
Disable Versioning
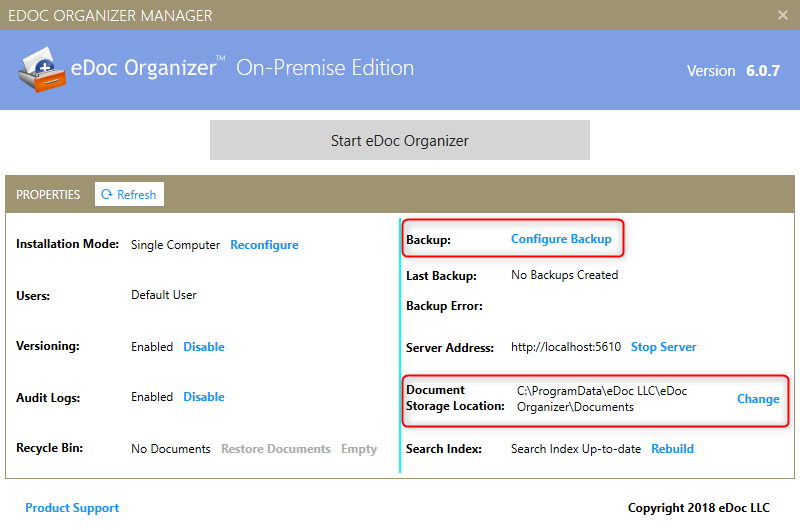pyautogui.click(x=204, y=347)
